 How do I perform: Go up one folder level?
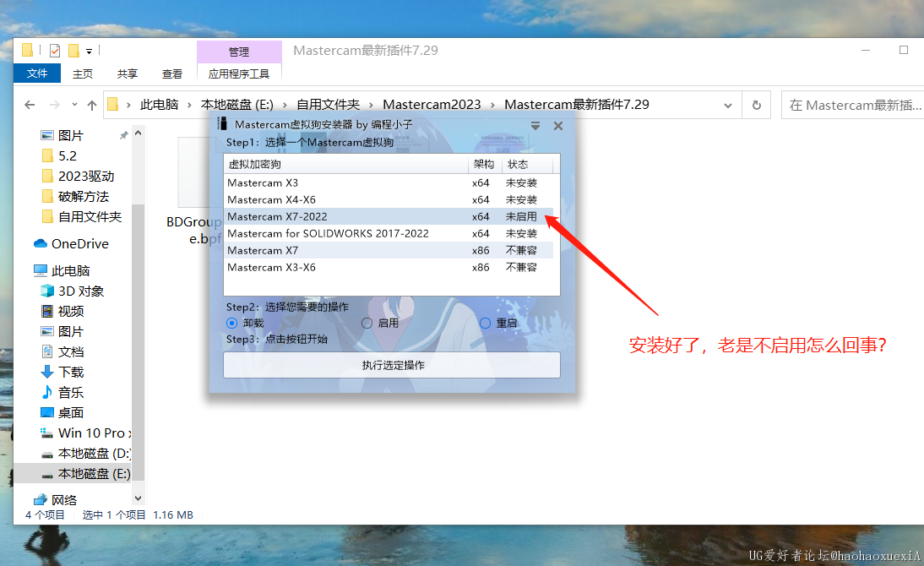click(x=92, y=105)
